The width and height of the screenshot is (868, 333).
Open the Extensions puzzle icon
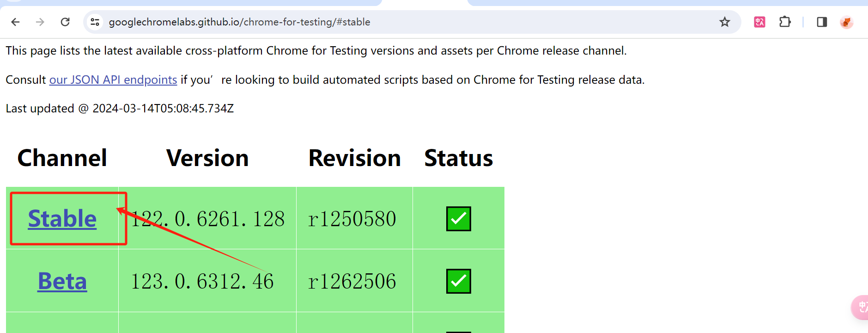pyautogui.click(x=785, y=22)
